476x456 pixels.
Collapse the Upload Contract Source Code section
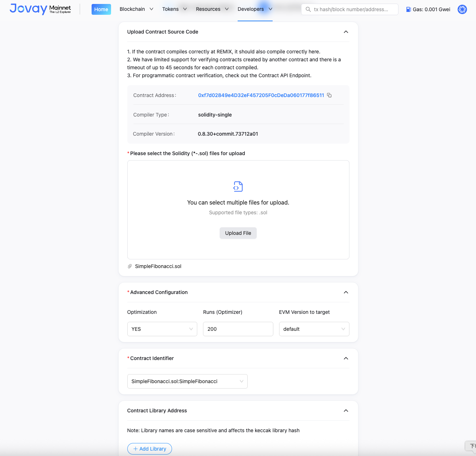346,32
